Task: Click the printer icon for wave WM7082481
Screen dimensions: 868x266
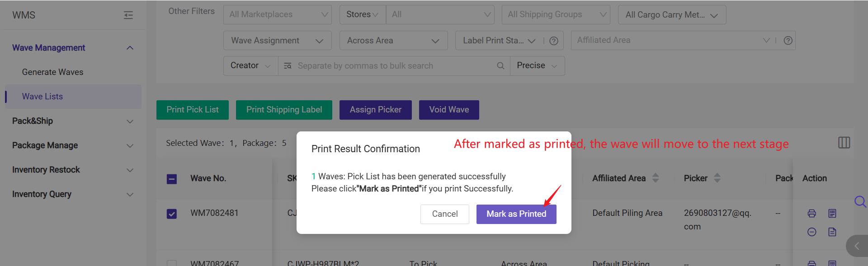Action: click(811, 214)
